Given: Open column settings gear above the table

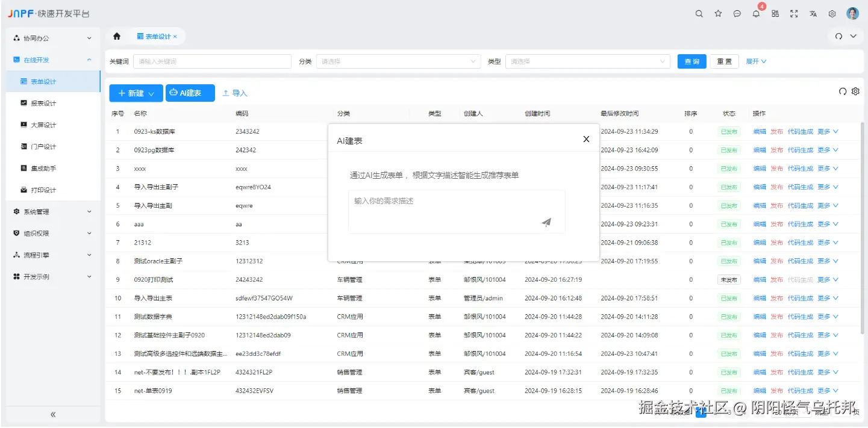Looking at the screenshot, I should [x=855, y=91].
